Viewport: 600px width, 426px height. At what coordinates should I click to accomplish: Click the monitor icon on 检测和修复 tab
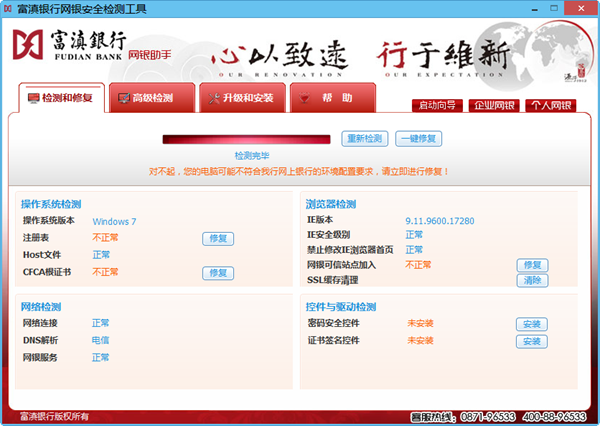pos(31,98)
